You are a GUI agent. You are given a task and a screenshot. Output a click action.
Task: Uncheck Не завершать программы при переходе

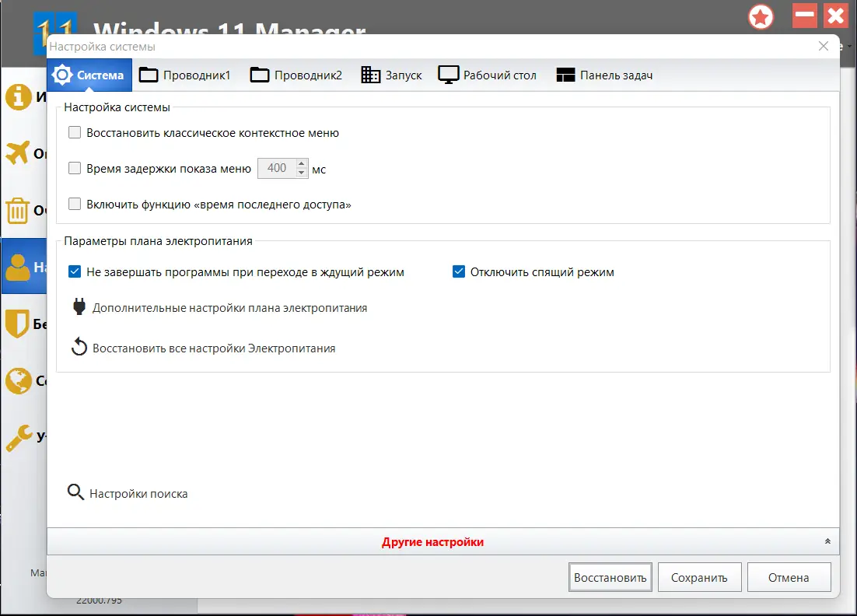click(x=75, y=271)
